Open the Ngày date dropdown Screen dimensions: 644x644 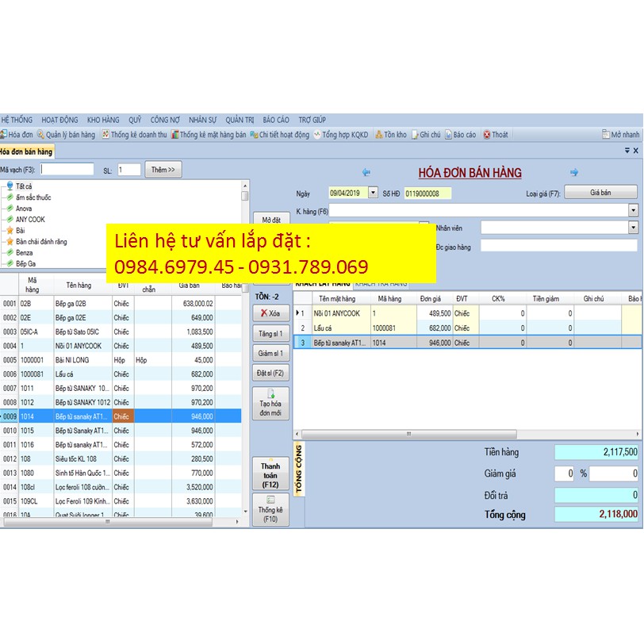click(373, 193)
